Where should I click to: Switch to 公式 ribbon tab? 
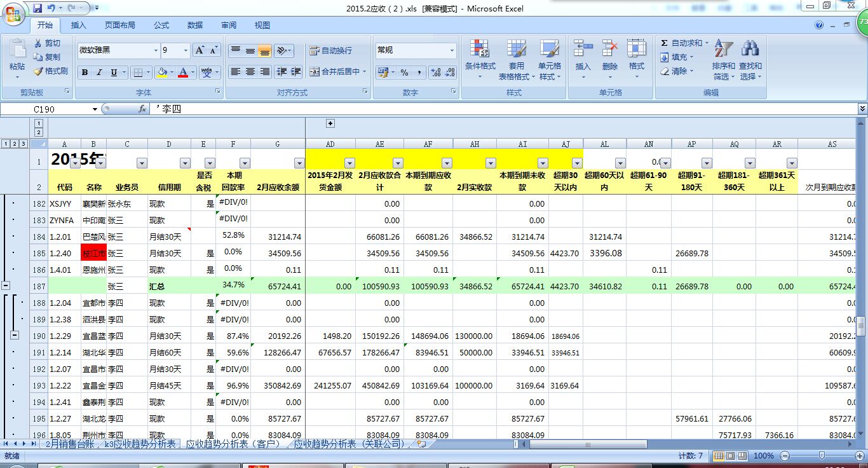[161, 25]
